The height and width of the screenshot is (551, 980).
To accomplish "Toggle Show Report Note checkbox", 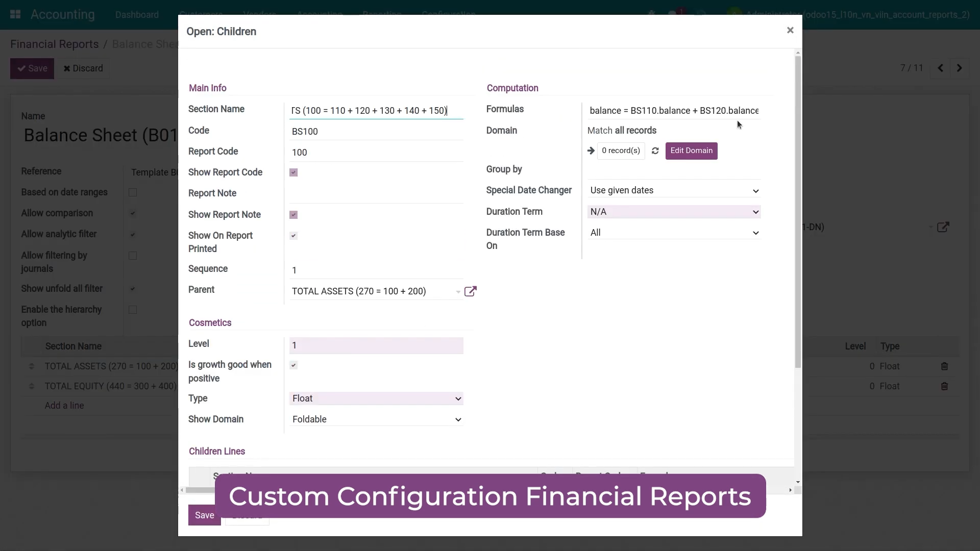I will (x=293, y=215).
